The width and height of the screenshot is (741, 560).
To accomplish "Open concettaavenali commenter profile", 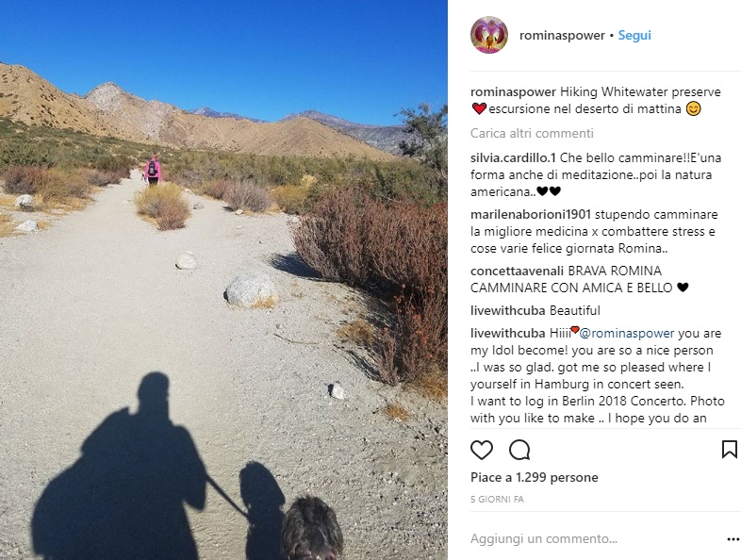I will [x=517, y=272].
